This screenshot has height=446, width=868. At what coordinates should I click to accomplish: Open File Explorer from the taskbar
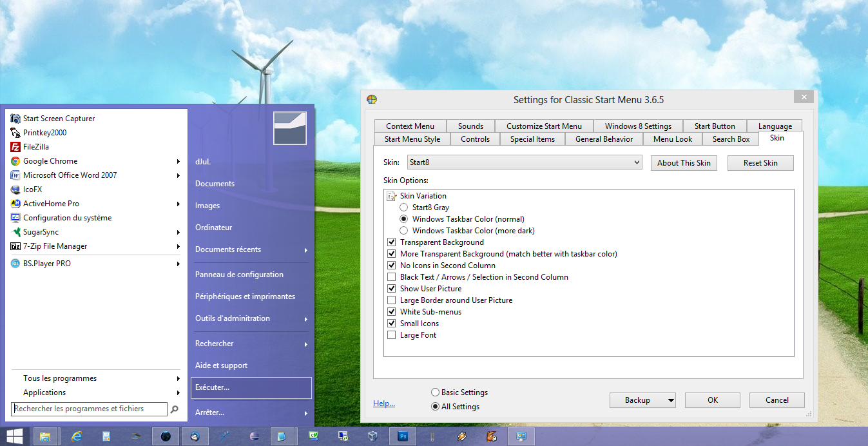click(45, 436)
